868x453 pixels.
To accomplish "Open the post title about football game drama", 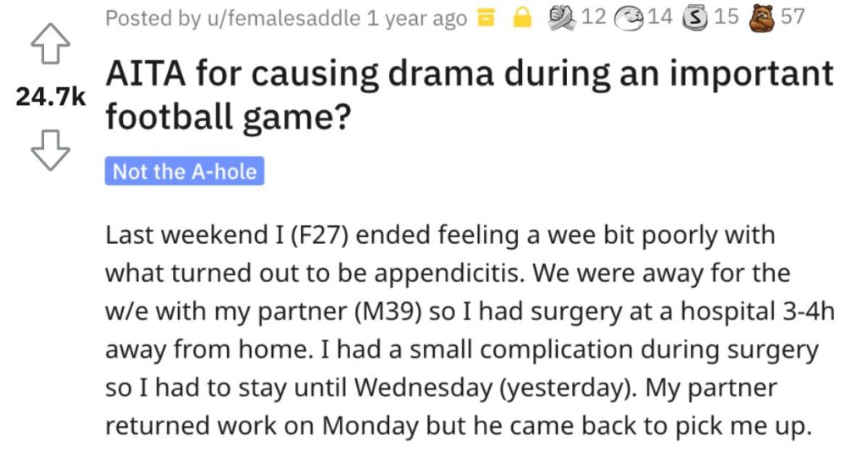I will click(x=470, y=95).
